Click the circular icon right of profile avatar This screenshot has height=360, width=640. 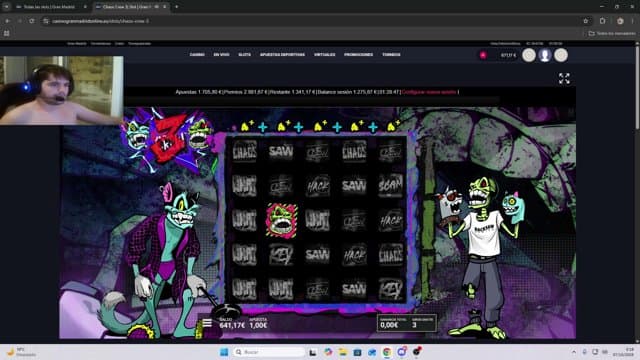pos(561,55)
